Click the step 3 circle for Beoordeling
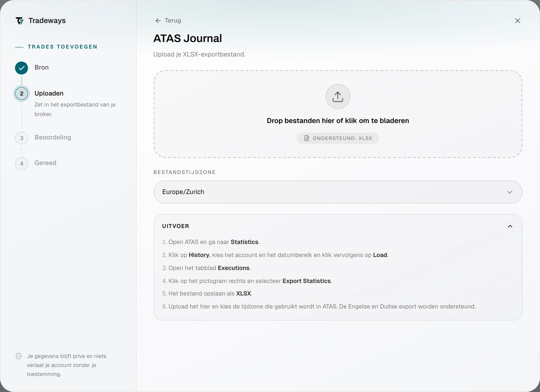The image size is (540, 392). click(22, 138)
